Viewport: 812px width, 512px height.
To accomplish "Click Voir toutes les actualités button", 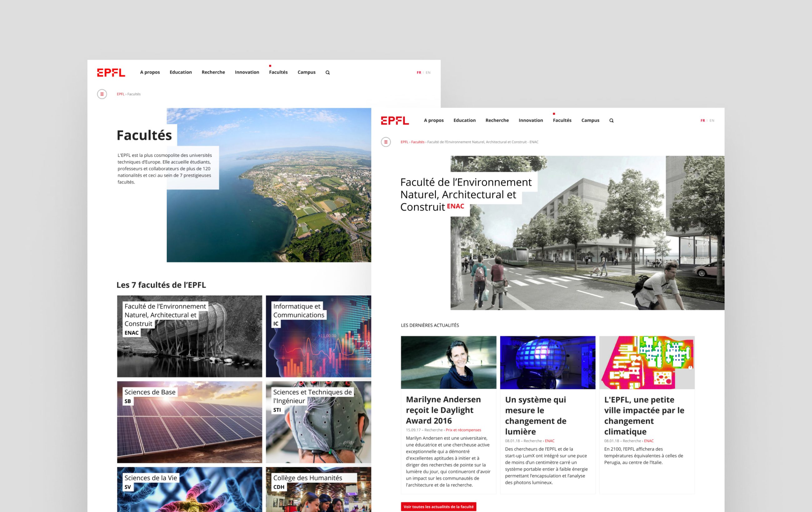I will (x=438, y=507).
